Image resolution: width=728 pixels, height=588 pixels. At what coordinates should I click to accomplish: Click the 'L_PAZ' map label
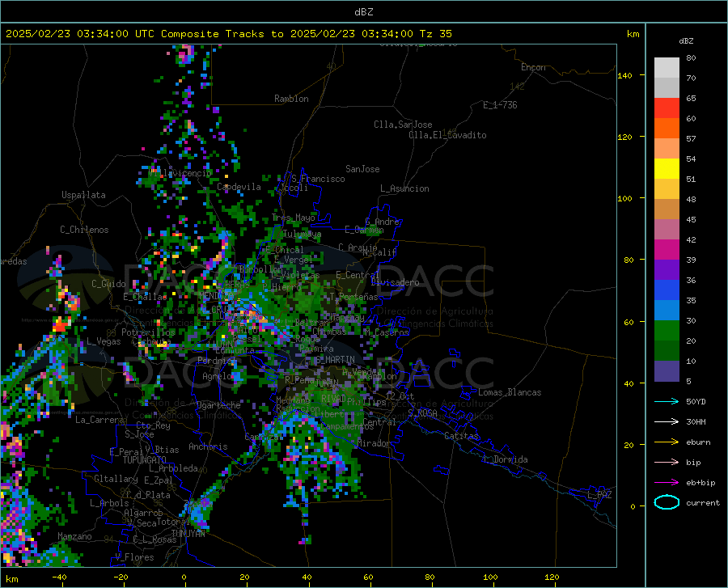599,495
